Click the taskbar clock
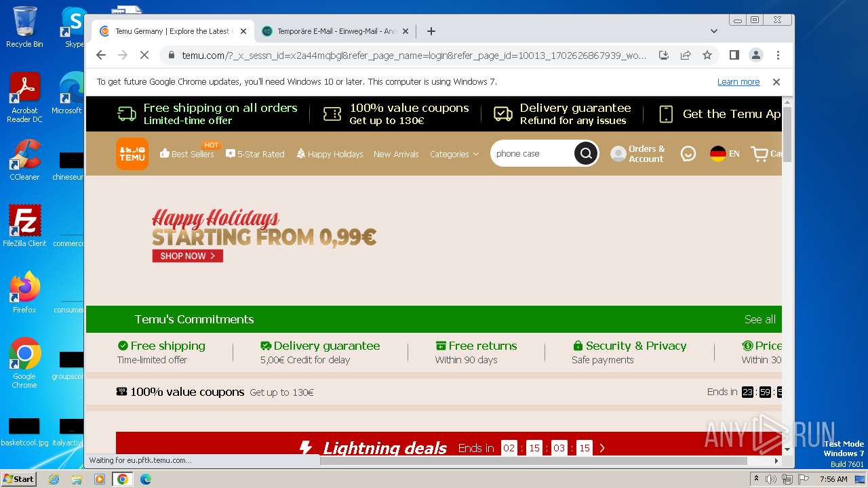 pos(833,479)
